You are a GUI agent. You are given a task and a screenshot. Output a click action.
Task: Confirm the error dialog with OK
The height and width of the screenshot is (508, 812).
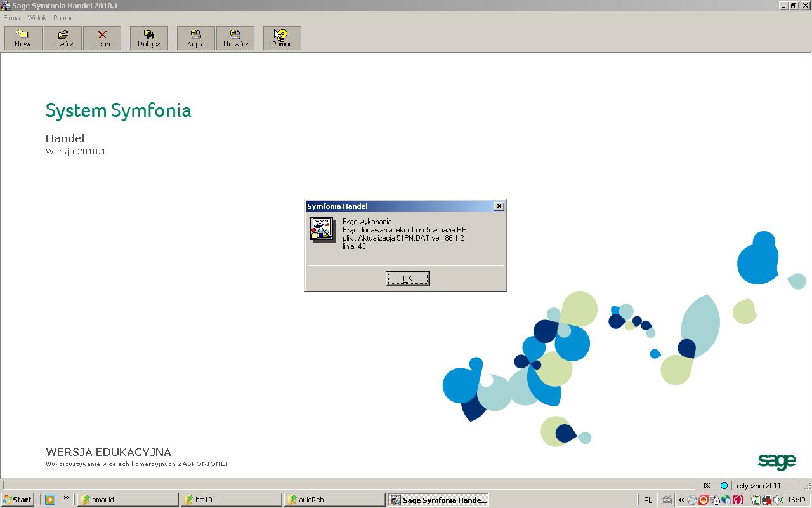click(408, 279)
